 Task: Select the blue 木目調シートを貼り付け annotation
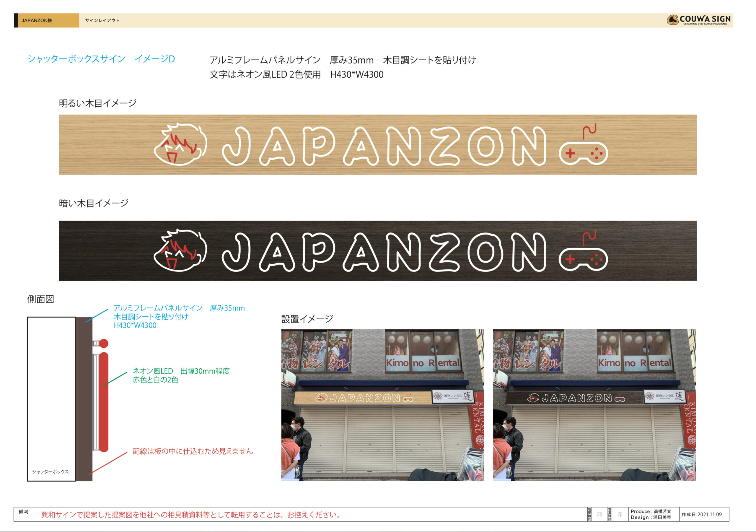pos(151,317)
